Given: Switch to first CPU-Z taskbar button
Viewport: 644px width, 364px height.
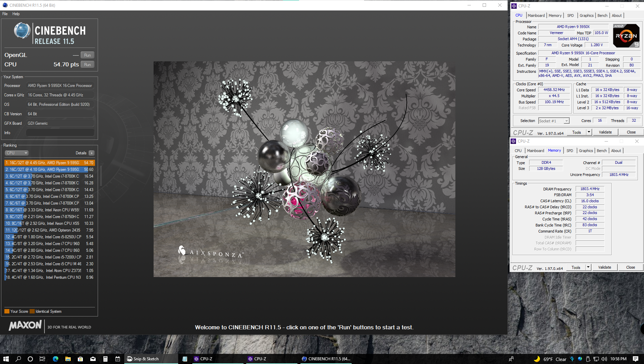Looking at the screenshot, I should pos(218,359).
